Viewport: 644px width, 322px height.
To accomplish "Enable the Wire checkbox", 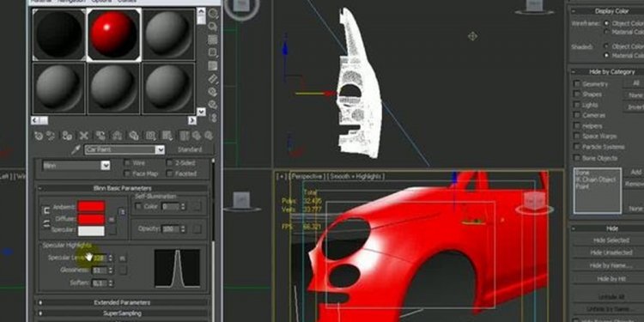I will pyautogui.click(x=127, y=163).
